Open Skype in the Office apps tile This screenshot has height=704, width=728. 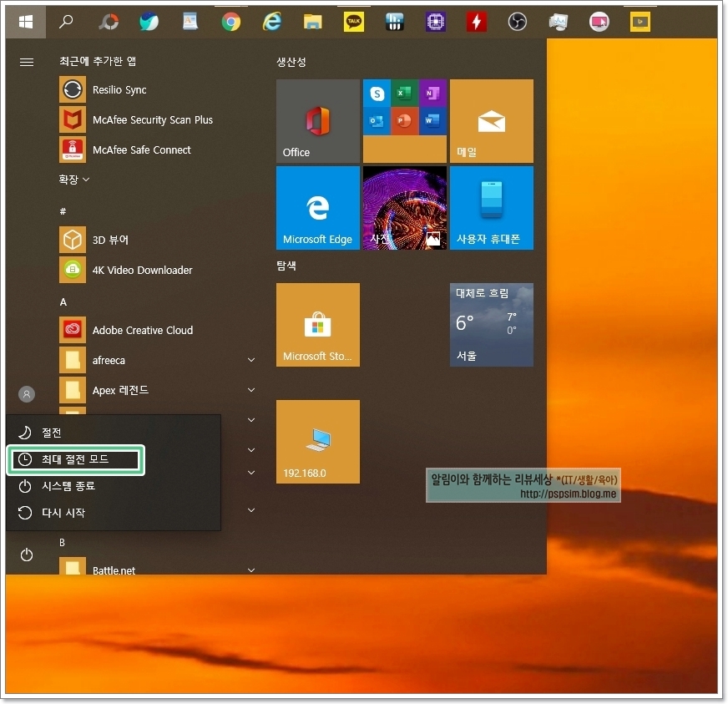[x=377, y=94]
